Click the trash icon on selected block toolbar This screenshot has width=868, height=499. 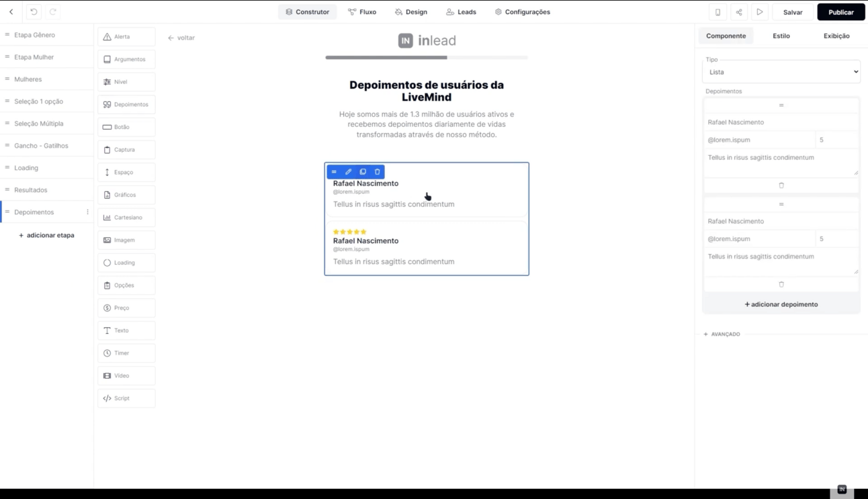(378, 172)
